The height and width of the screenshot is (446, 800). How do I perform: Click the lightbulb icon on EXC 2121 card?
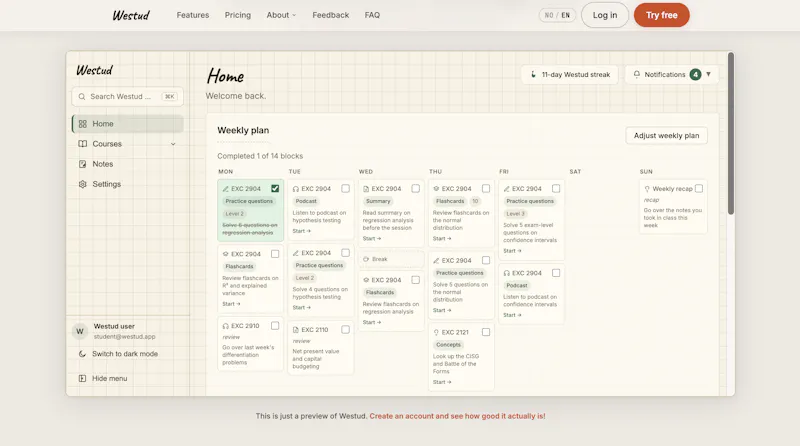[x=436, y=332]
